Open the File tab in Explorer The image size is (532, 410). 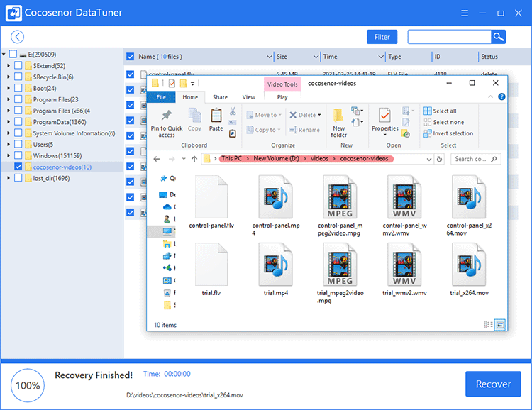(161, 97)
